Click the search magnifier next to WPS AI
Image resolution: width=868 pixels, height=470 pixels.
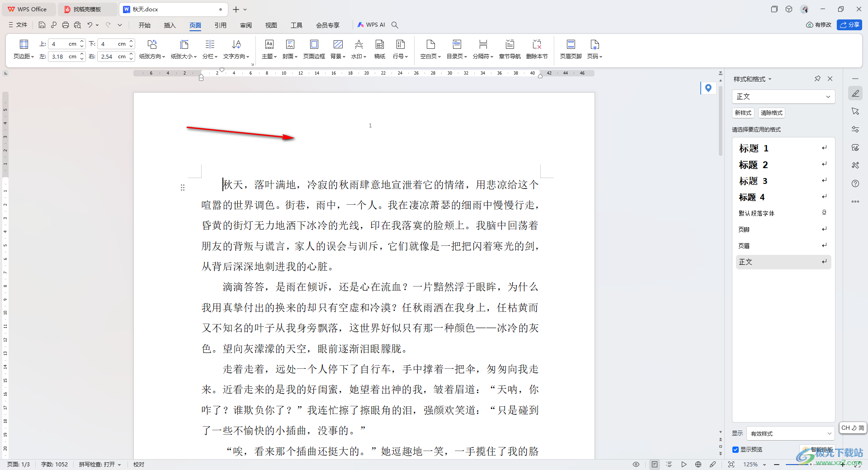395,25
